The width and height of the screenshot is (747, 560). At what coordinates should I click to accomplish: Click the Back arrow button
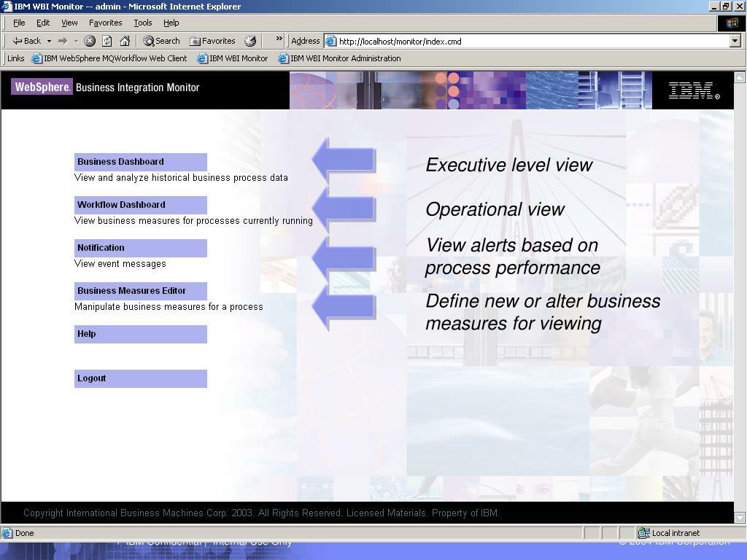(x=26, y=41)
